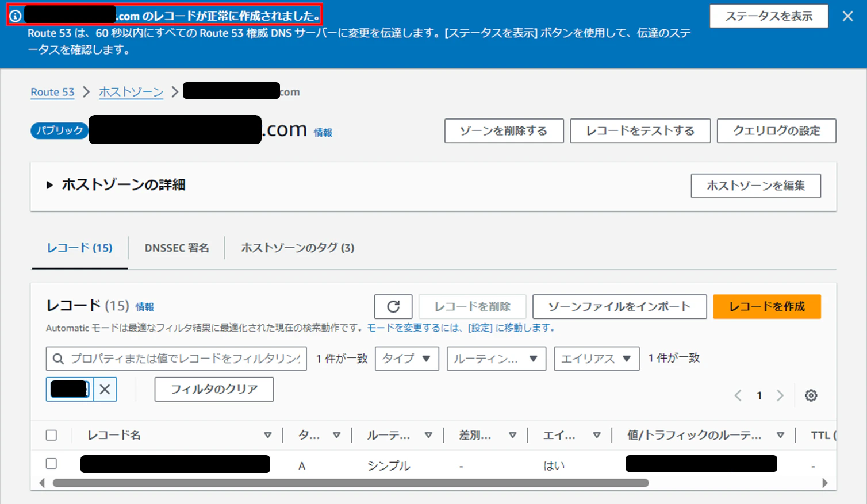
Task: Open クエリログの設定
Action: pyautogui.click(x=777, y=131)
